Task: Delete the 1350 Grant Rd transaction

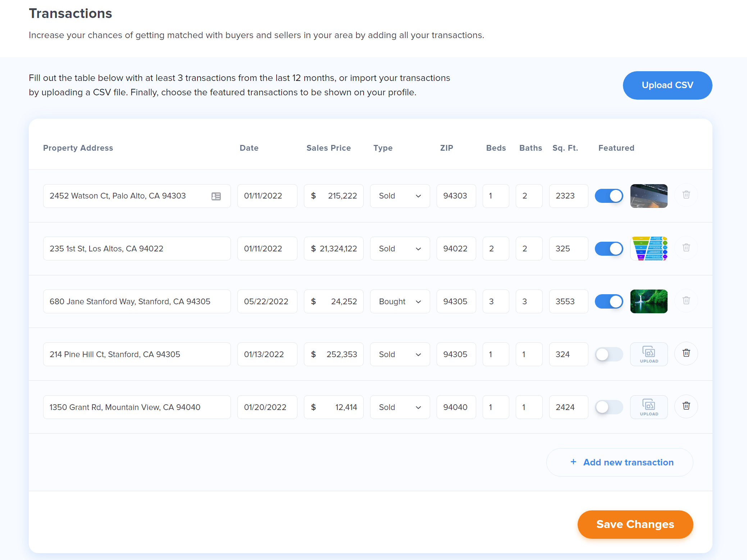Action: (x=686, y=406)
